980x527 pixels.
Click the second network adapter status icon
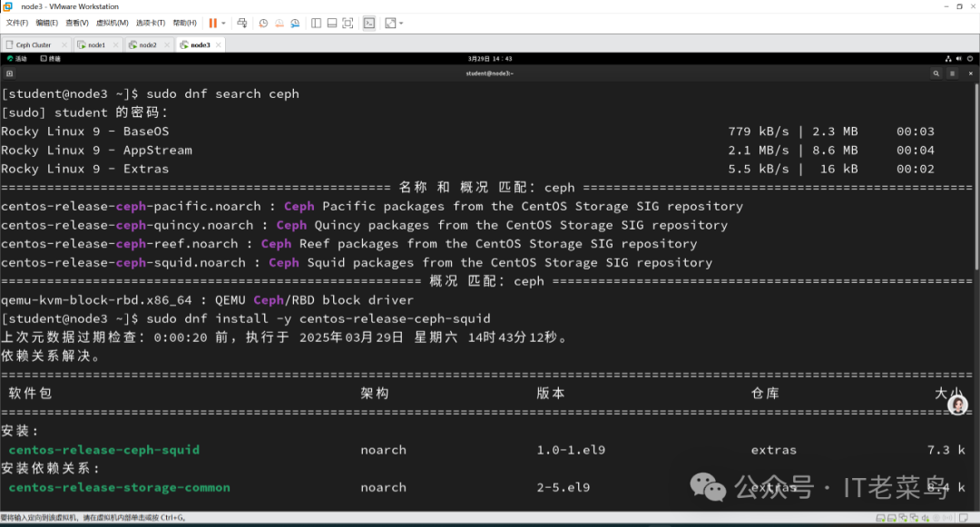coord(915,518)
